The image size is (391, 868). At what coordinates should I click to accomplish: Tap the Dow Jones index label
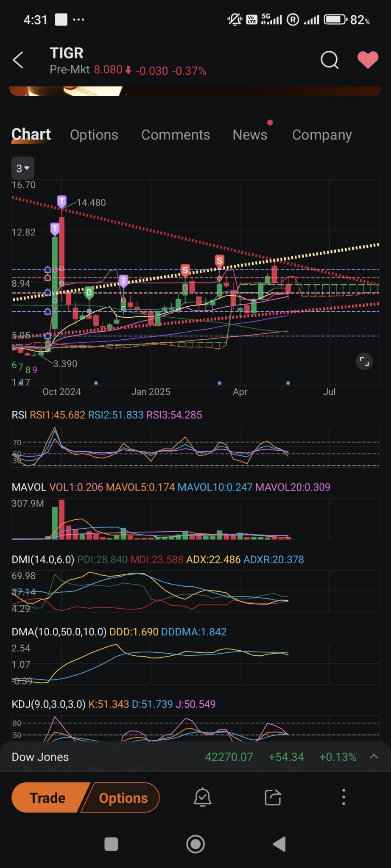(40, 757)
